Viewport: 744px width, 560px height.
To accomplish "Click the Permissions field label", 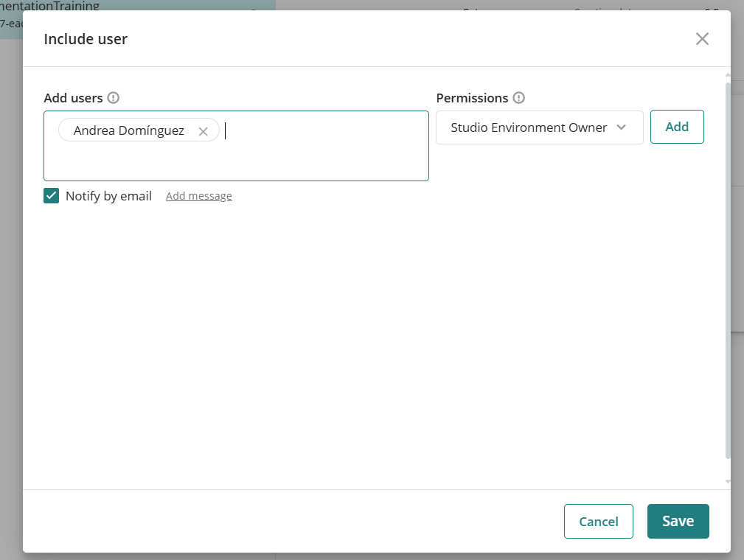I will (472, 98).
